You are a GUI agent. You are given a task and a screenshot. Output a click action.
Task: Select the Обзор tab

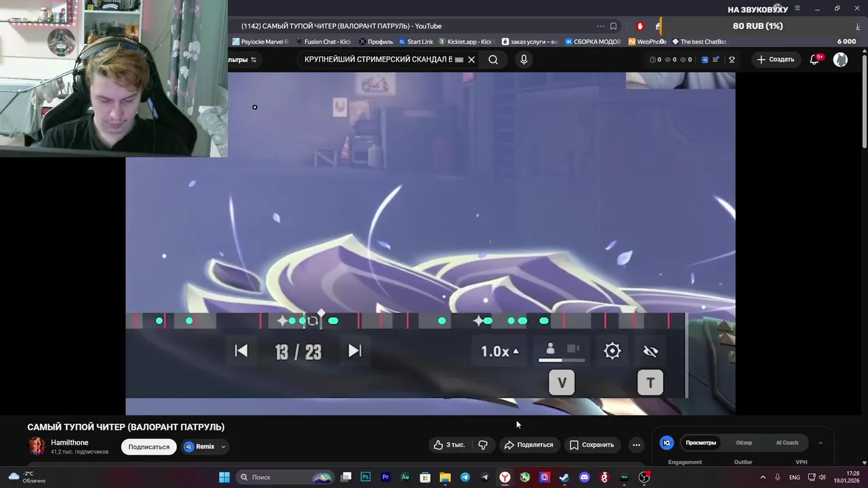(744, 443)
